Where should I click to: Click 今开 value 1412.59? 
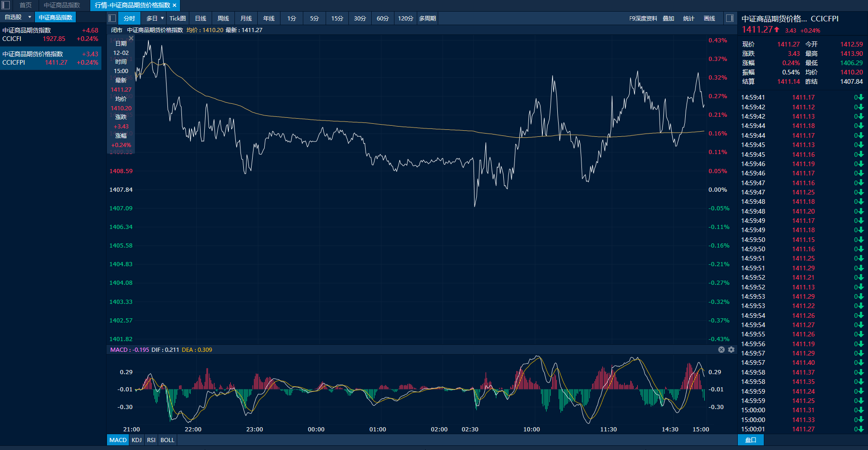851,44
